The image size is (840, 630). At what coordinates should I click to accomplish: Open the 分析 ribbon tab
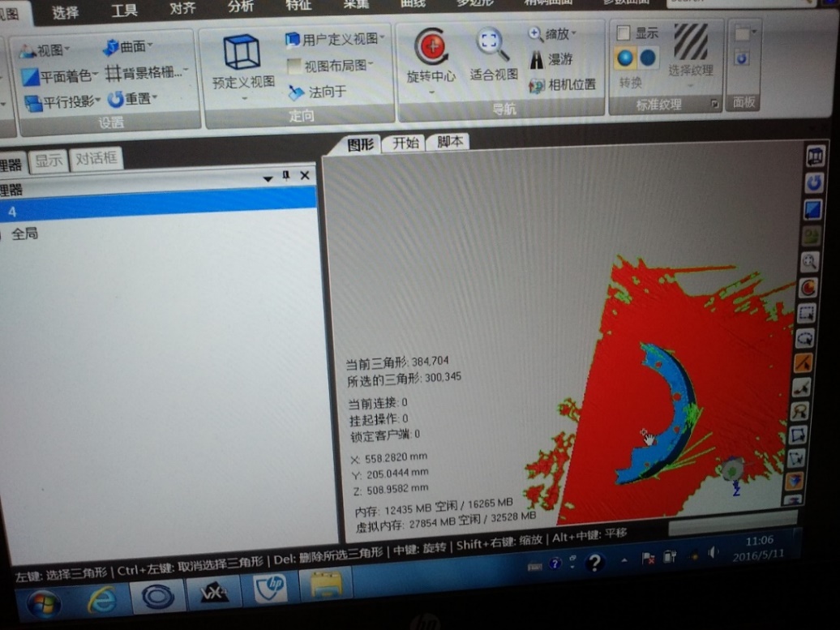241,6
